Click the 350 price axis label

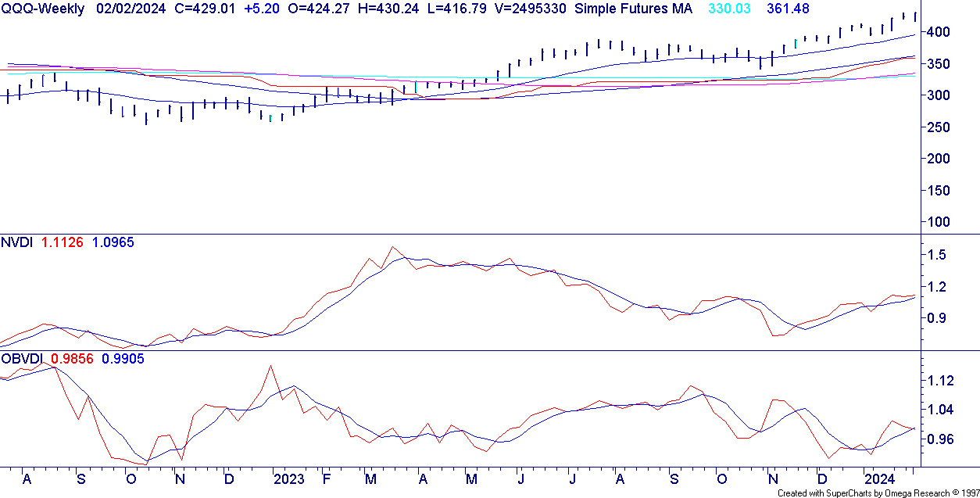coord(940,64)
